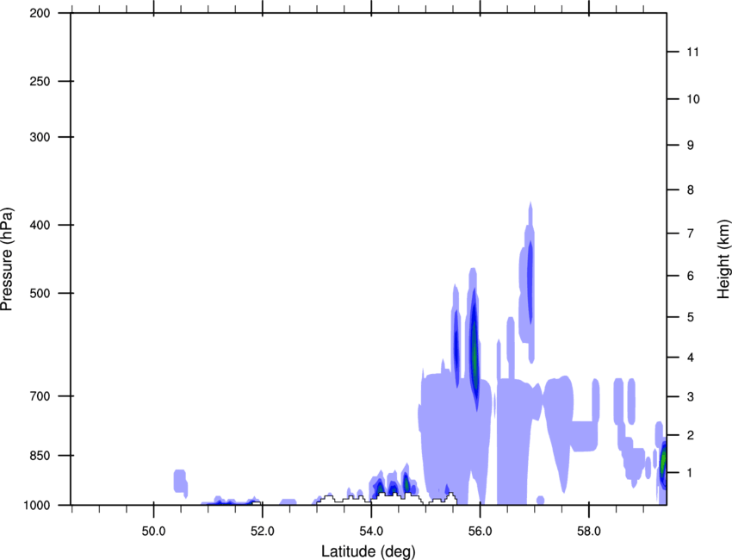The image size is (732, 560).
Task: Click pressure tick label 200
Action: pyautogui.click(x=40, y=13)
